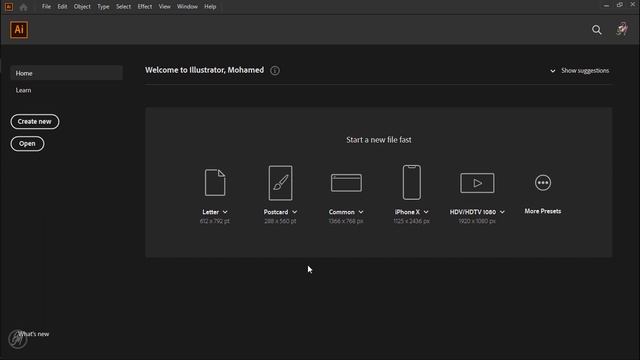The image size is (640, 360).
Task: Open the Type menu
Action: click(x=103, y=7)
